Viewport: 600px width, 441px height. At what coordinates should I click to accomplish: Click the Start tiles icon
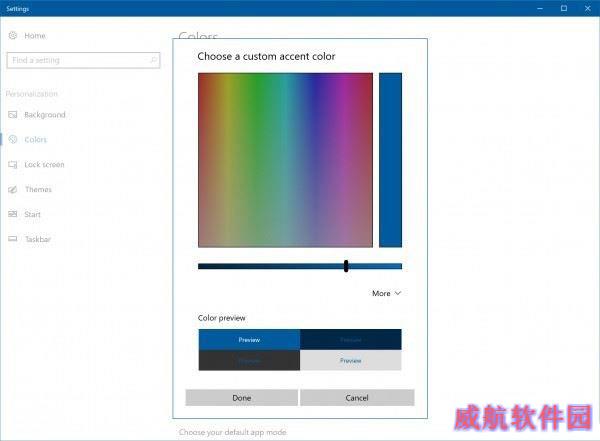(x=13, y=214)
